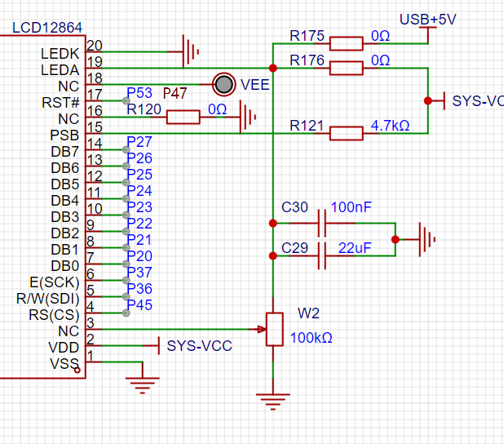Select the R121 designator label
This screenshot has height=444, width=504.
[x=307, y=126]
